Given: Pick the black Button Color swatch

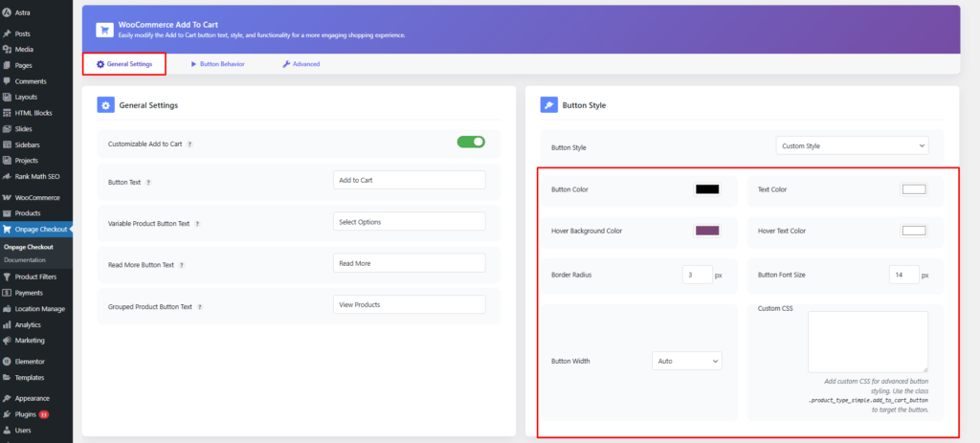Looking at the screenshot, I should (x=706, y=189).
